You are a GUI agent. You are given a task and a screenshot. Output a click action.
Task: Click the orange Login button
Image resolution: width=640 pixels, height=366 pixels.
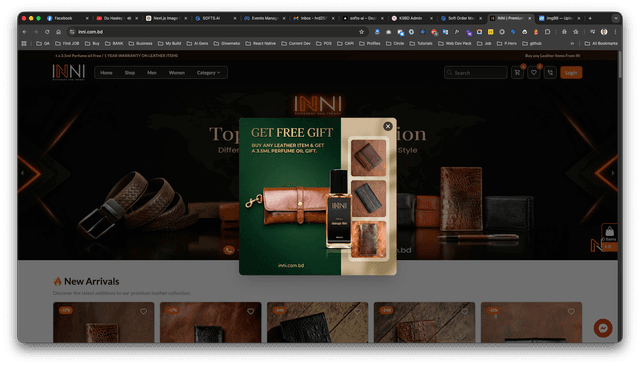571,73
